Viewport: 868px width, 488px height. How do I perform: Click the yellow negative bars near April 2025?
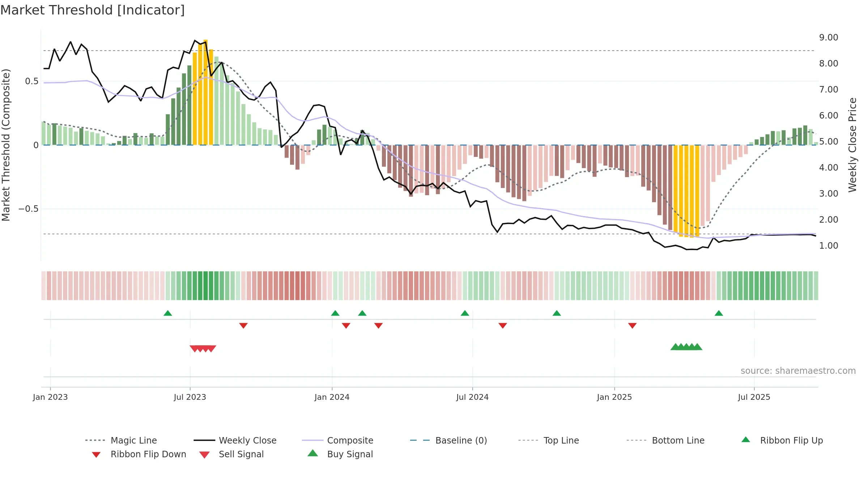[686, 191]
